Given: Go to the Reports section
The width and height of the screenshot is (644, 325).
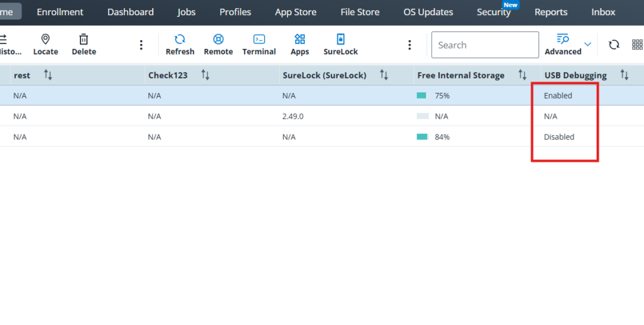Looking at the screenshot, I should tap(551, 12).
